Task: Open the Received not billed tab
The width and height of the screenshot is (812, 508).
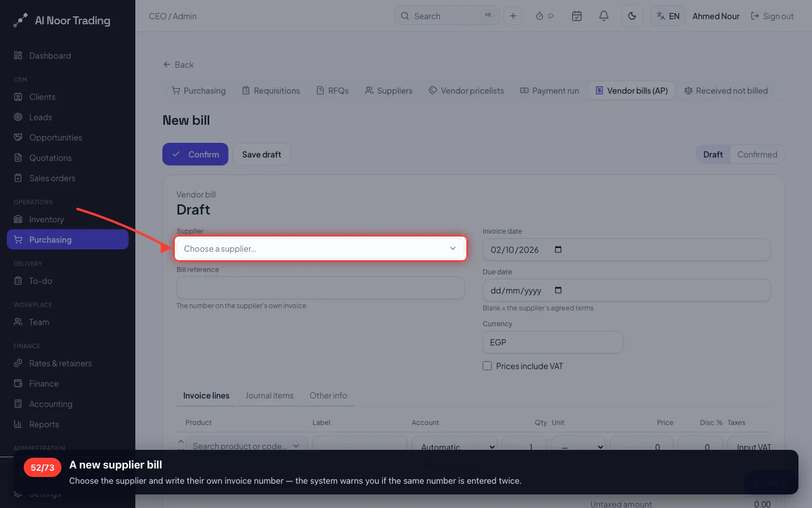Action: [x=726, y=91]
